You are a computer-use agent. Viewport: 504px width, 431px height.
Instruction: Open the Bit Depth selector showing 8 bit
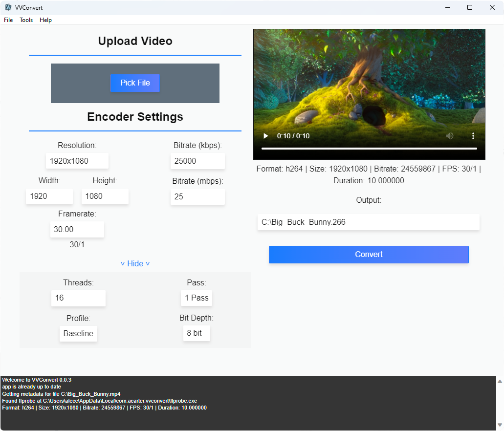click(x=197, y=333)
